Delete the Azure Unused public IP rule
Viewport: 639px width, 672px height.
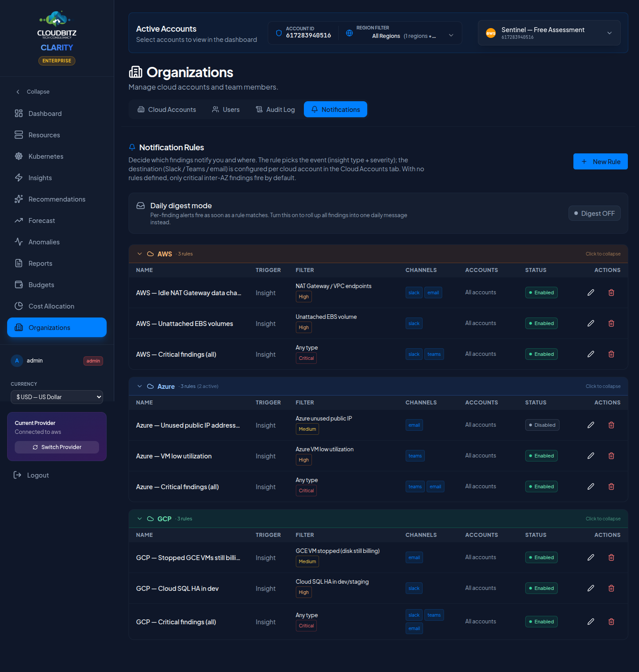pyautogui.click(x=611, y=425)
